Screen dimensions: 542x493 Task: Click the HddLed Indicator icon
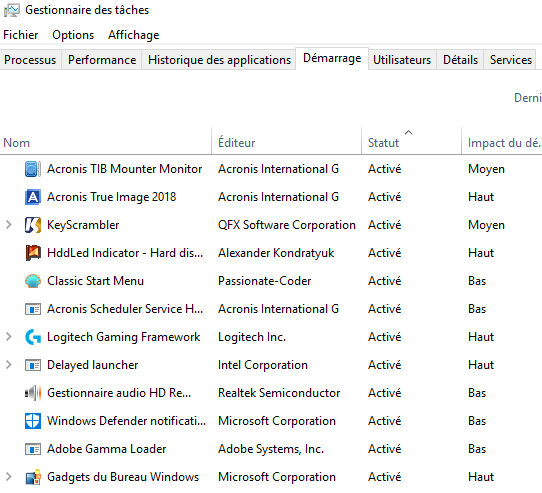(x=33, y=253)
